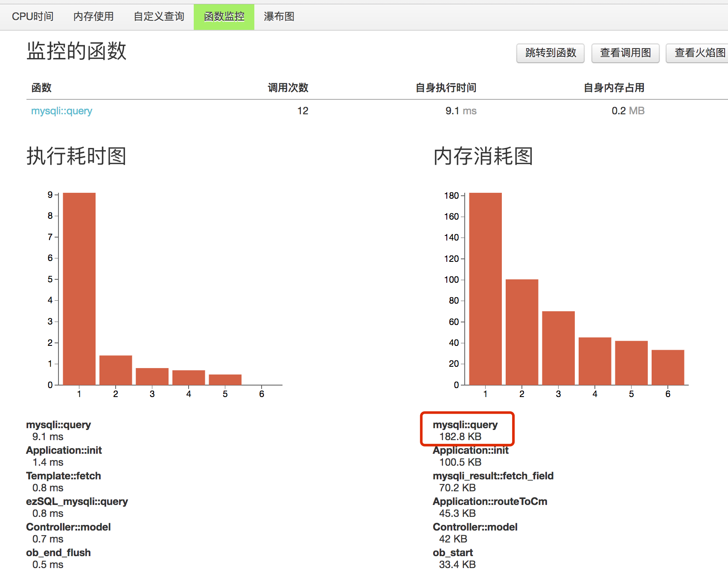Click the 0.7 ms time value
Screen dimensions: 728x580
[x=48, y=539]
